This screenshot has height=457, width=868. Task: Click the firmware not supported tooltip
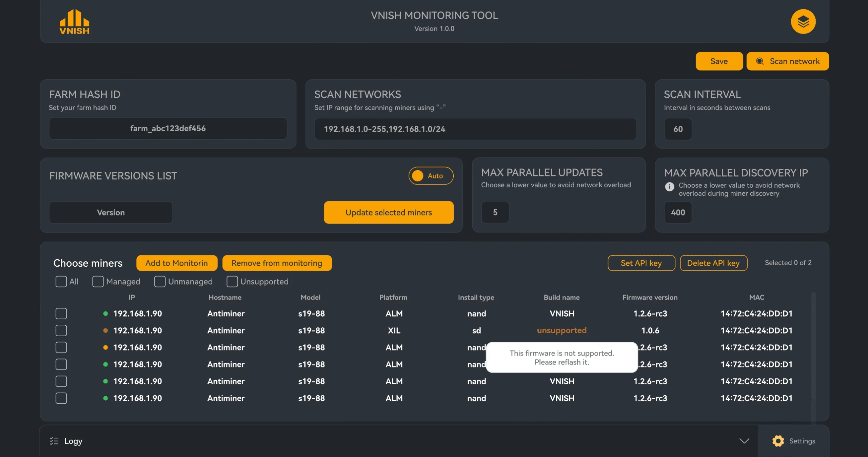(561, 357)
